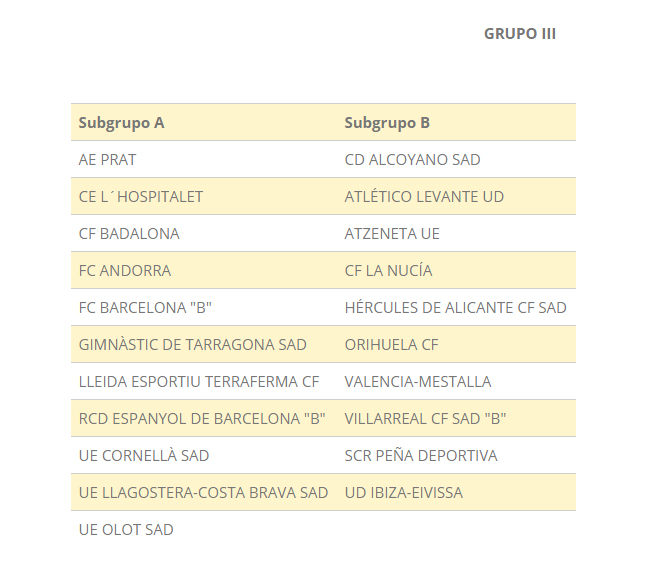
Task: Select UE OLOT SAD in last row
Action: 126,529
